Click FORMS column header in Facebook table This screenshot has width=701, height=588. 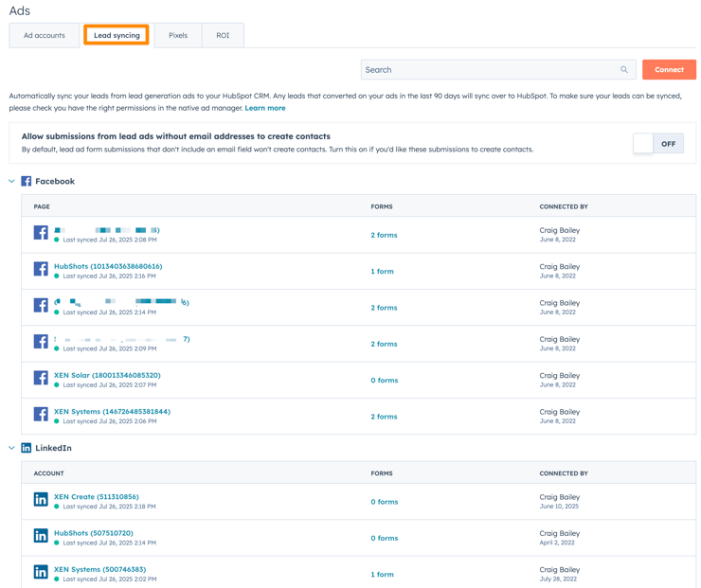click(382, 206)
